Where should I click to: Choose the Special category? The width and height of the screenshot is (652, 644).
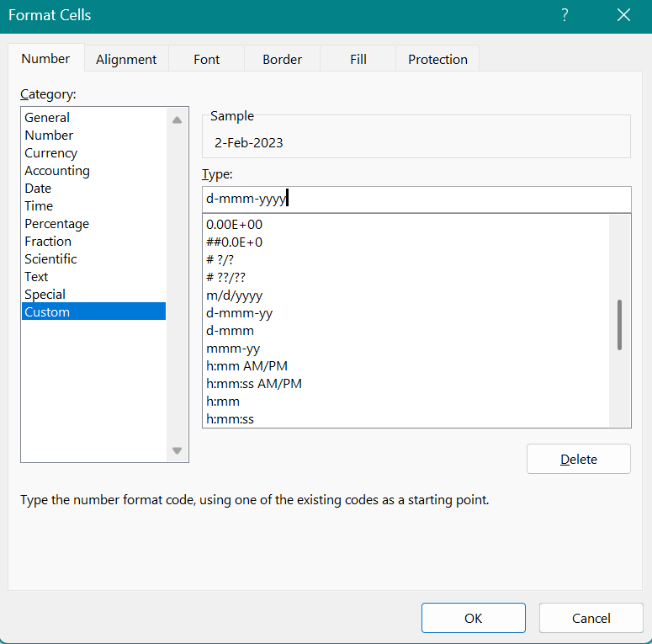[x=93, y=294]
